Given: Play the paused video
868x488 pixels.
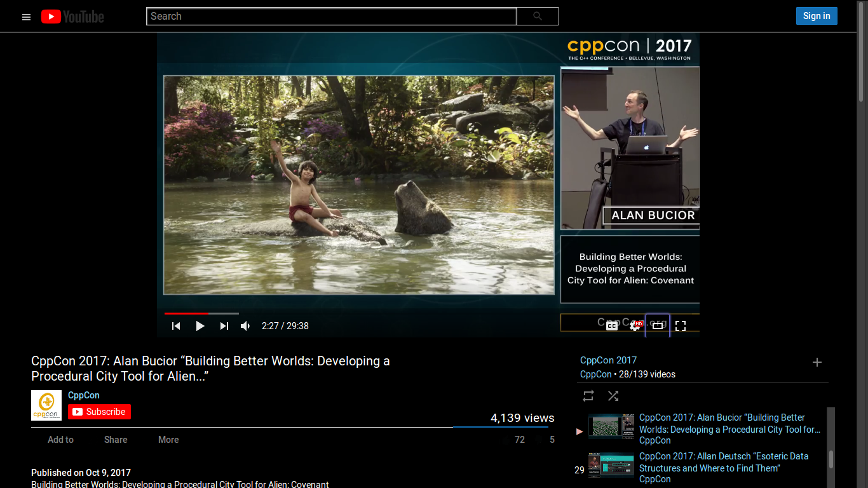Looking at the screenshot, I should tap(200, 326).
